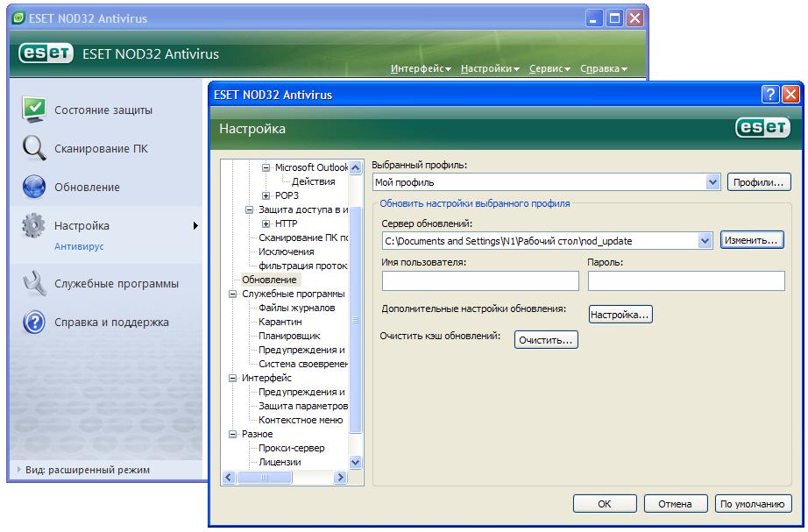The width and height of the screenshot is (808, 532).
Task: Open the Интерфейс menu
Action: coord(421,68)
